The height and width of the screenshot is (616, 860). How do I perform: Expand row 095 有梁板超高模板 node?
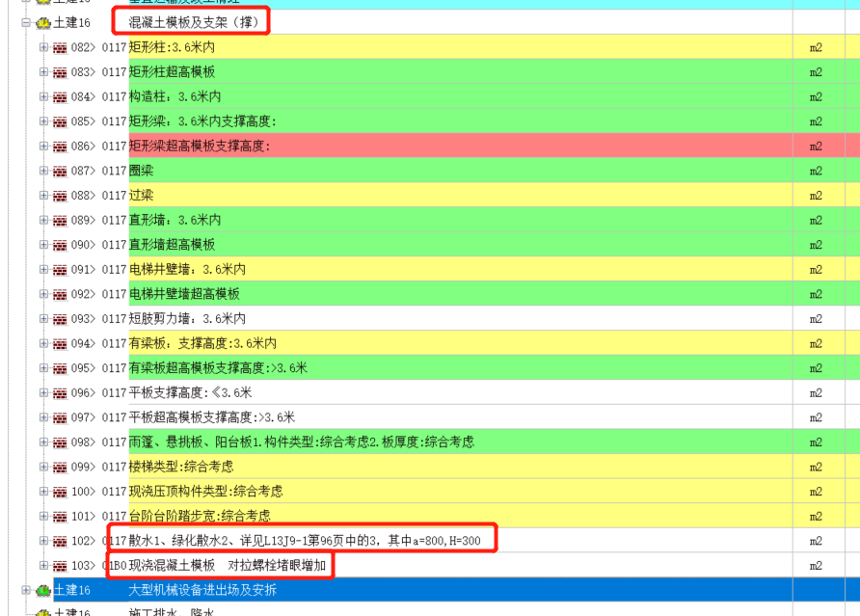[x=44, y=368]
